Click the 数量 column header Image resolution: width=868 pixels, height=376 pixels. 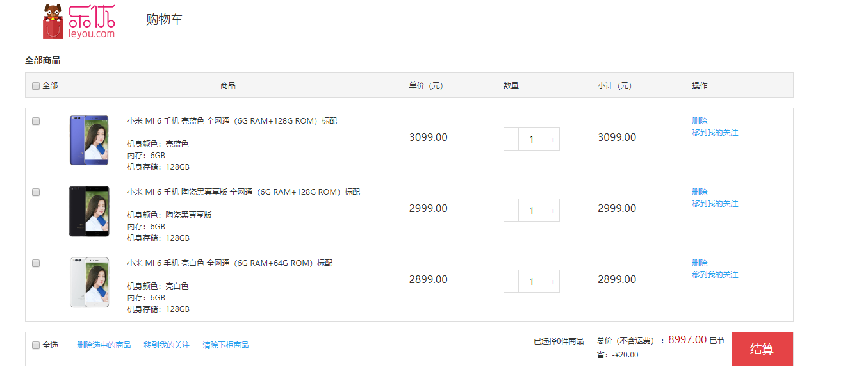point(511,86)
